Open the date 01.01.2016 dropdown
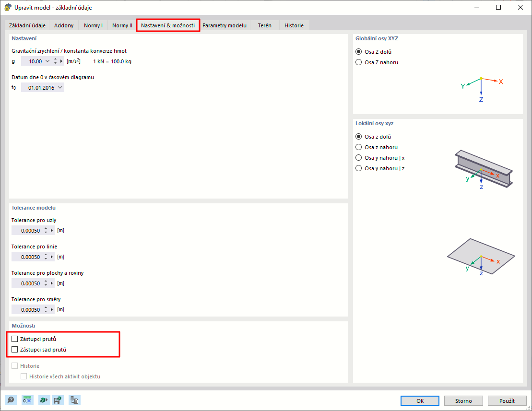 click(x=60, y=87)
